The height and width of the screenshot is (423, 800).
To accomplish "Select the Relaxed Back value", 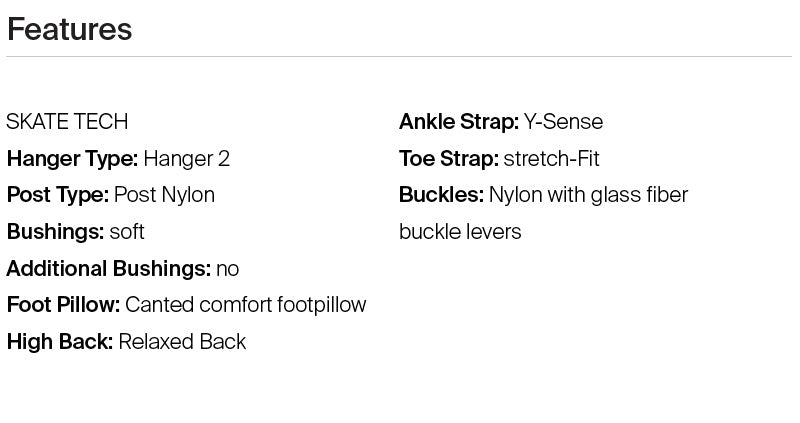I will (182, 342).
